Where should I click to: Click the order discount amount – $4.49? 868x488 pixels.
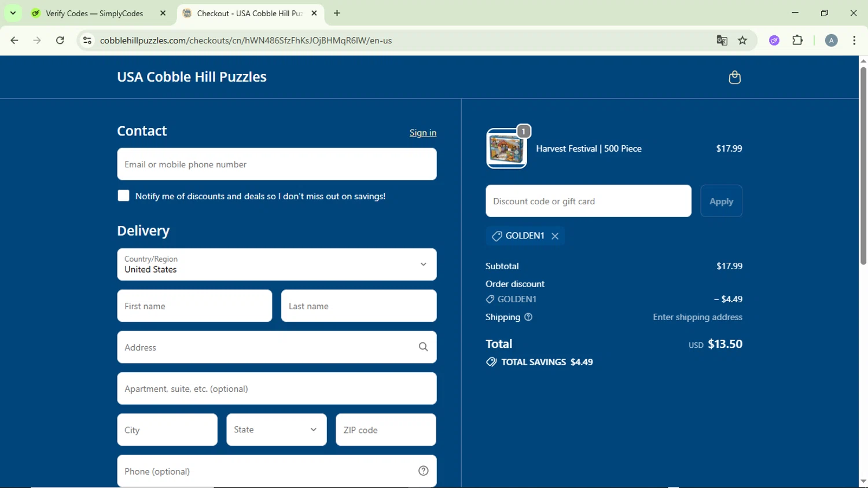[728, 299]
